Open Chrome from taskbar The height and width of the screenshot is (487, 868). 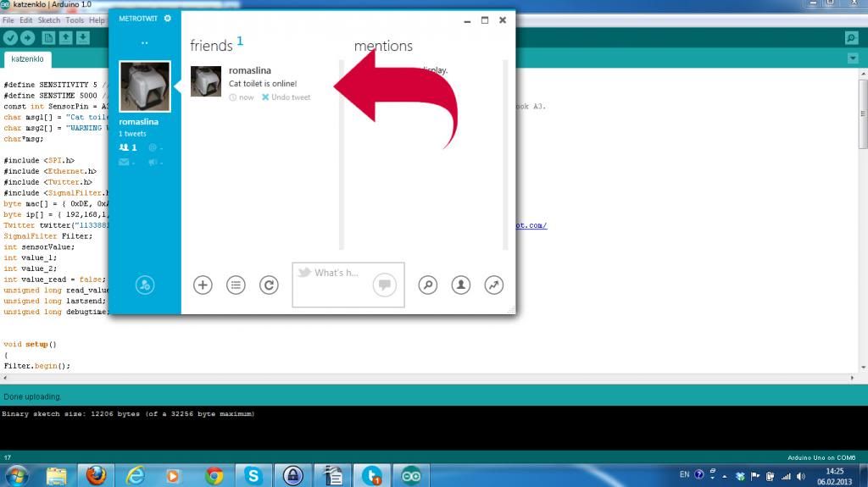pos(214,476)
